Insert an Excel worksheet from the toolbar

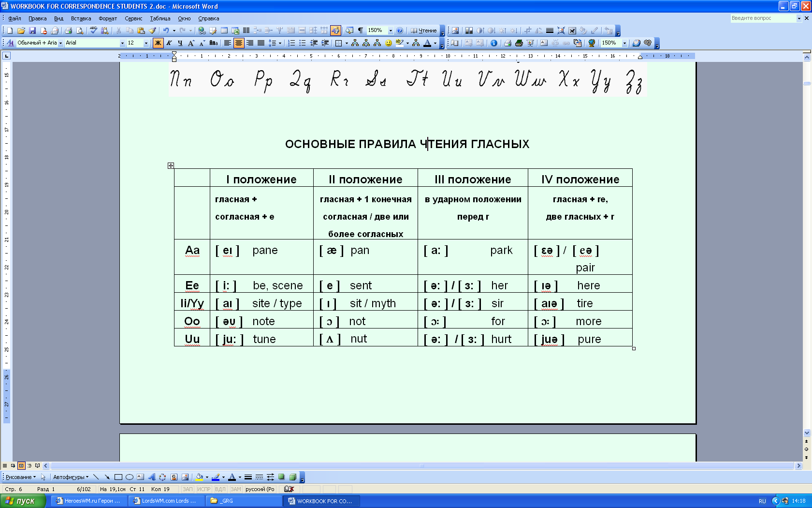pos(235,30)
